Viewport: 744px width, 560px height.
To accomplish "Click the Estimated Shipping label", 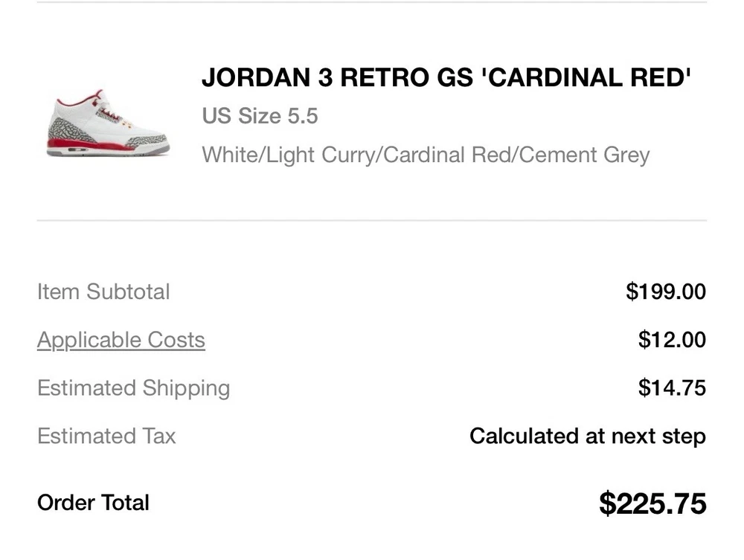I will click(133, 388).
